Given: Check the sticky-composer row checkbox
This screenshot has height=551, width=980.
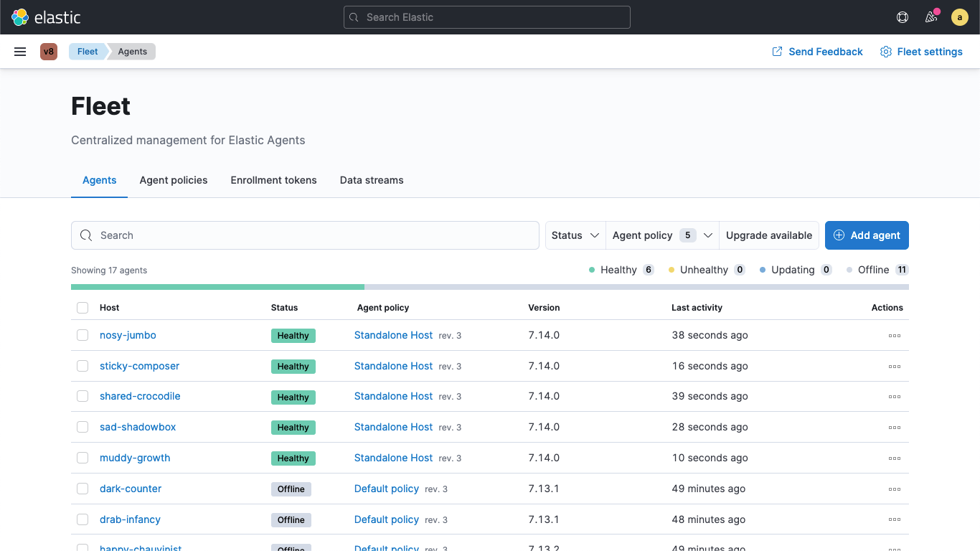Looking at the screenshot, I should point(83,366).
